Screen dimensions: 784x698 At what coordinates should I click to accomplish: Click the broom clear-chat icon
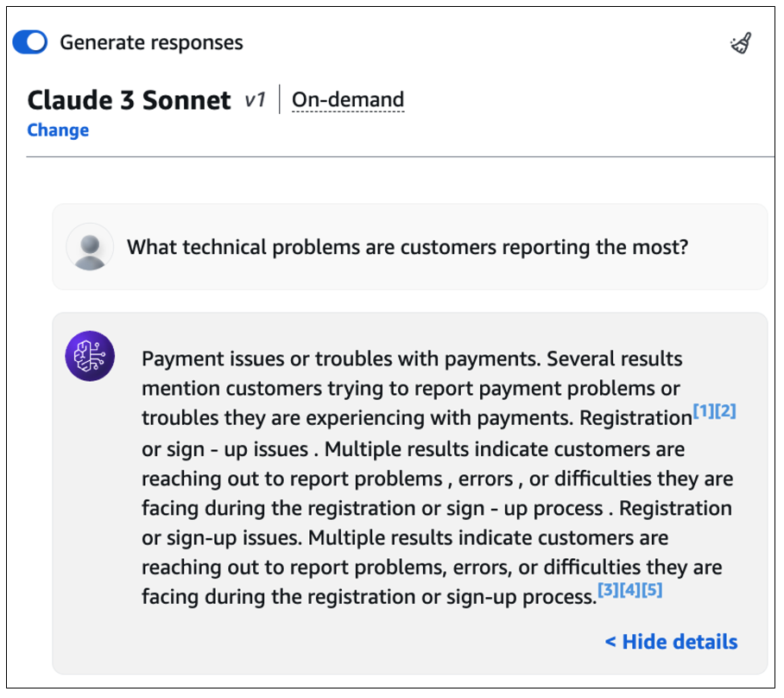[x=741, y=43]
